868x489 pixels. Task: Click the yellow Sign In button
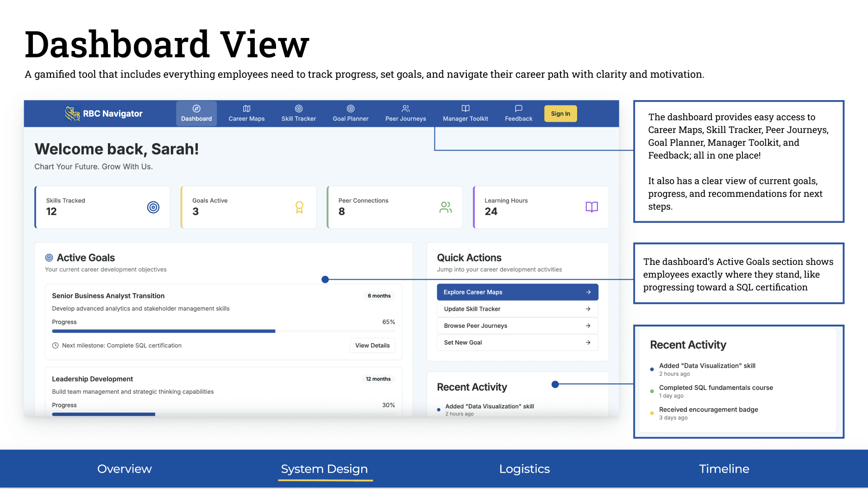pos(560,113)
